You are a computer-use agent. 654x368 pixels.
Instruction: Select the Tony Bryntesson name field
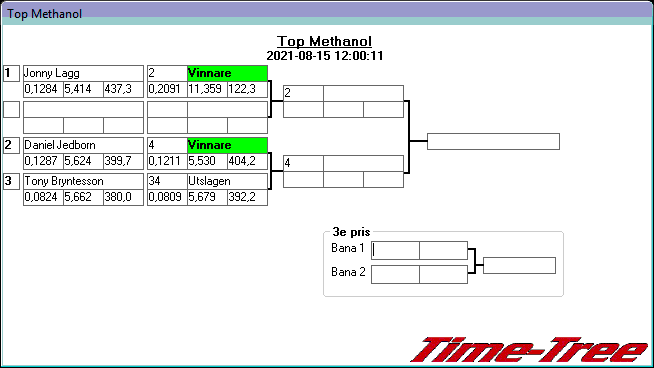pyautogui.click(x=83, y=181)
